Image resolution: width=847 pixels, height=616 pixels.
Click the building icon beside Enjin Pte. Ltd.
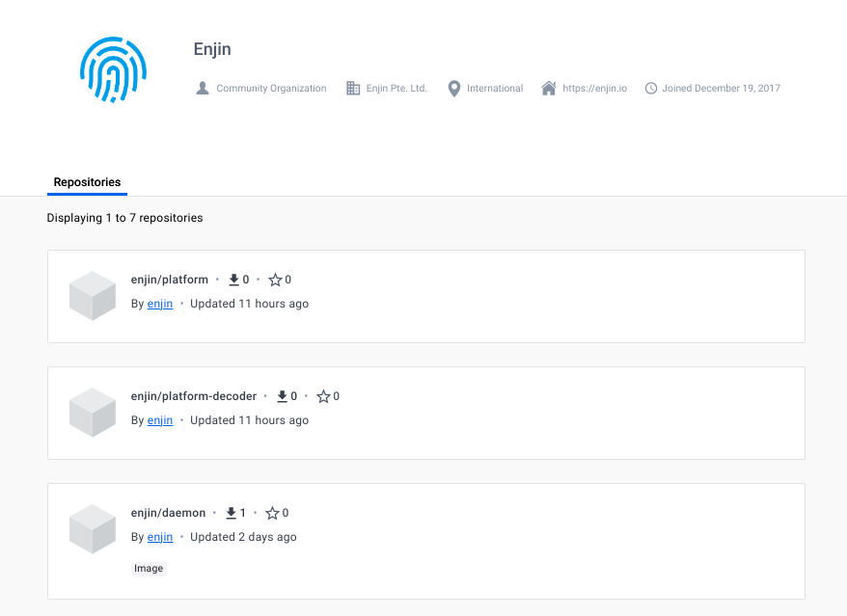(x=353, y=88)
